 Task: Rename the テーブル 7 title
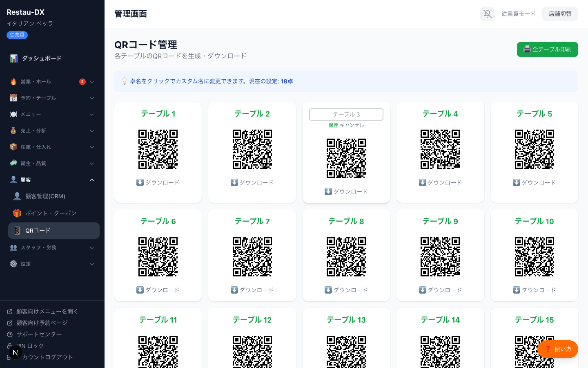252,221
